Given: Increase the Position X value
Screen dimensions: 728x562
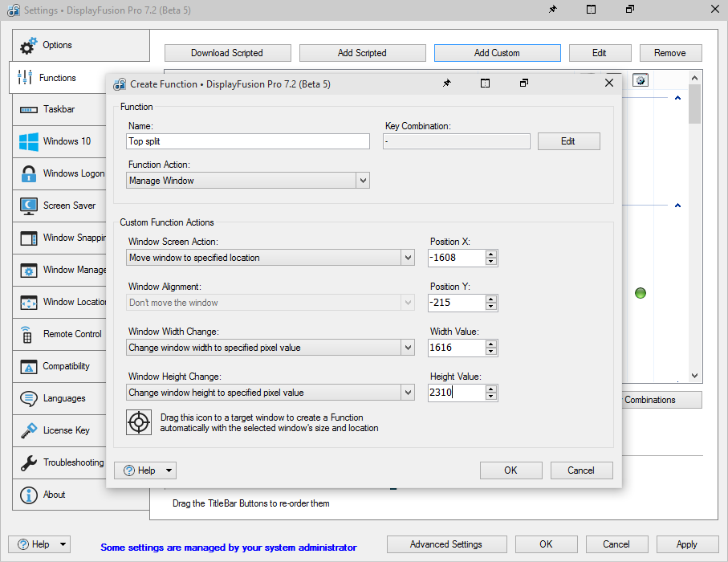Looking at the screenshot, I should (x=491, y=254).
